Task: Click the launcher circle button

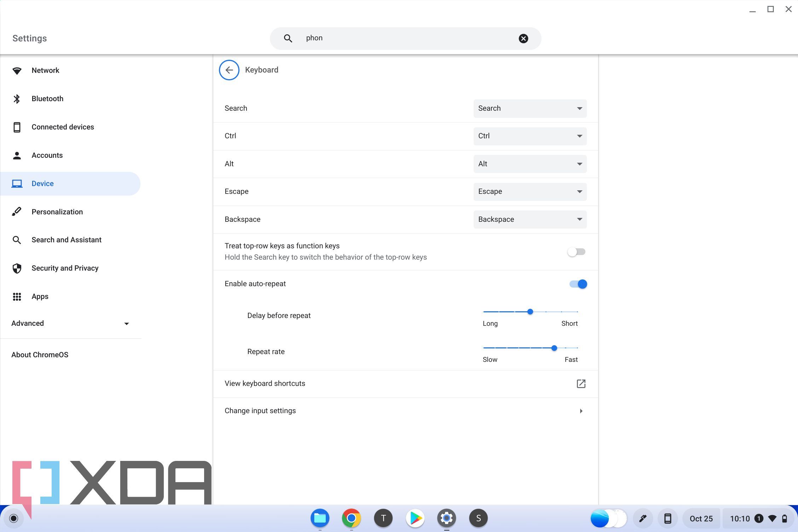Action: pos(13,518)
